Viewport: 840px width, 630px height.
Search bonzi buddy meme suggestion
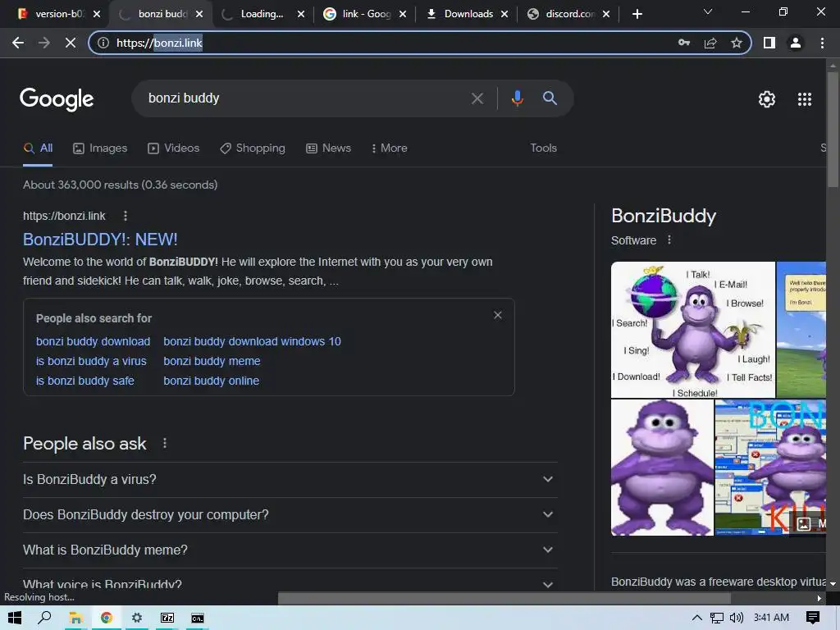tap(212, 362)
